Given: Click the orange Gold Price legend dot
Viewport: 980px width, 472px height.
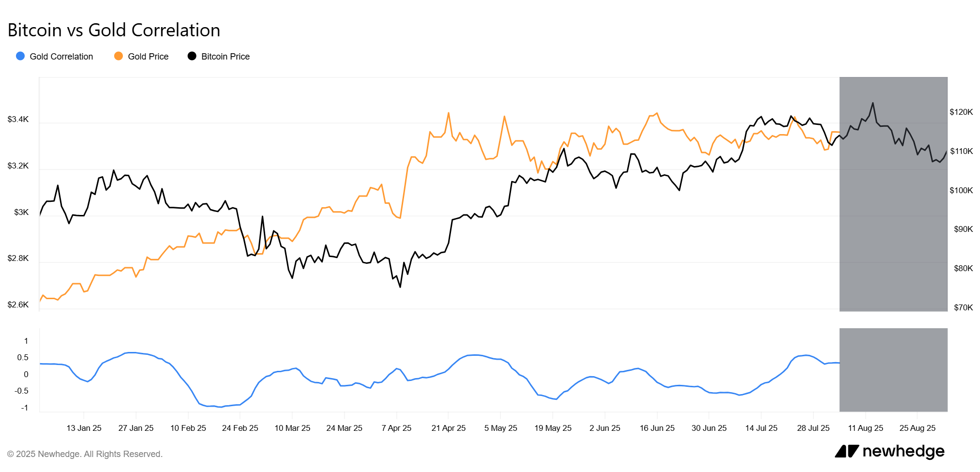Looking at the screenshot, I should click(x=119, y=56).
